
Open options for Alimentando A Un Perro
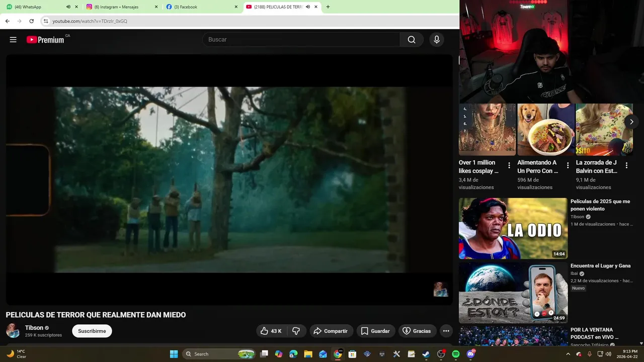tap(568, 165)
